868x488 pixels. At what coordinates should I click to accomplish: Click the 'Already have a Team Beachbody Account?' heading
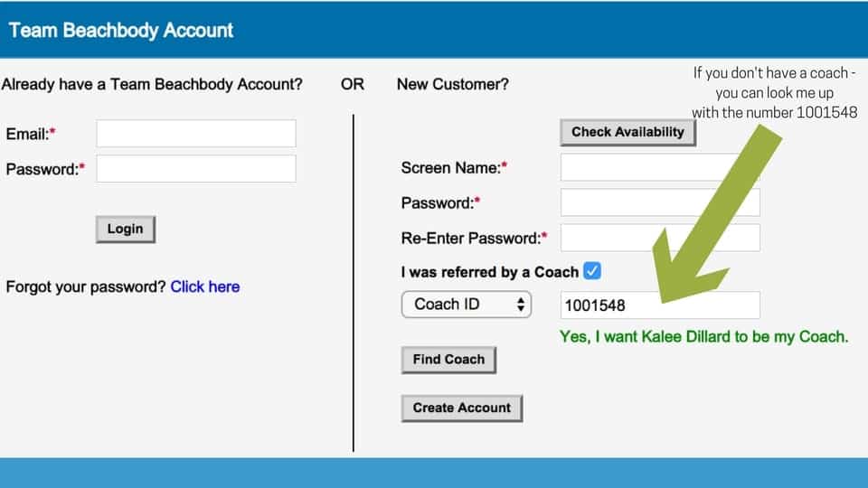pyautogui.click(x=152, y=84)
